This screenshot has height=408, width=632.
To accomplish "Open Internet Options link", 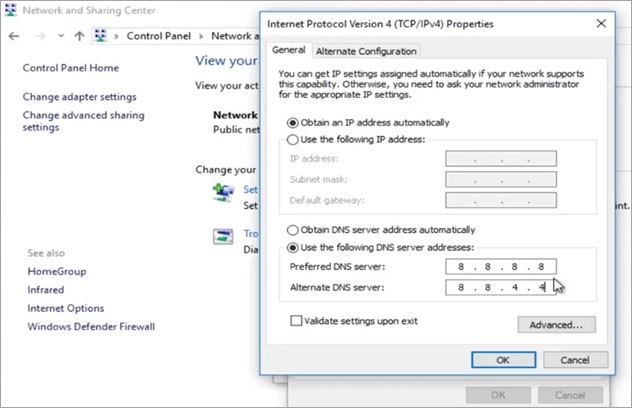I will [66, 308].
